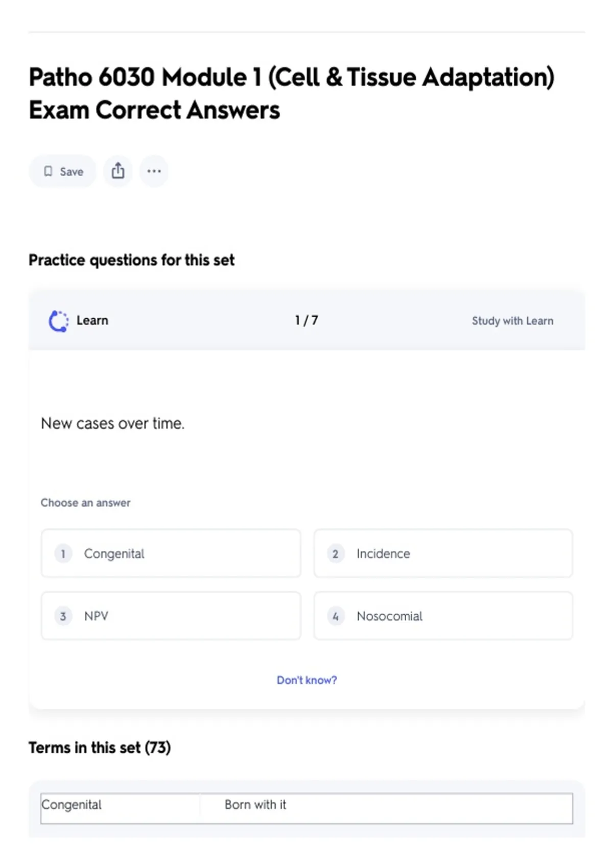Click the 1 / 7 progress counter
The height and width of the screenshot is (868, 613).
click(306, 320)
